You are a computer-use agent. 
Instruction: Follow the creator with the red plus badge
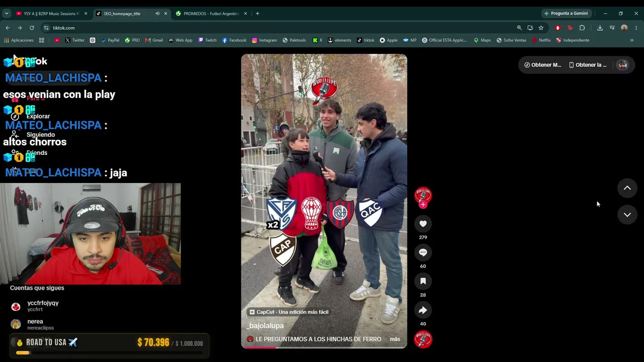(423, 205)
